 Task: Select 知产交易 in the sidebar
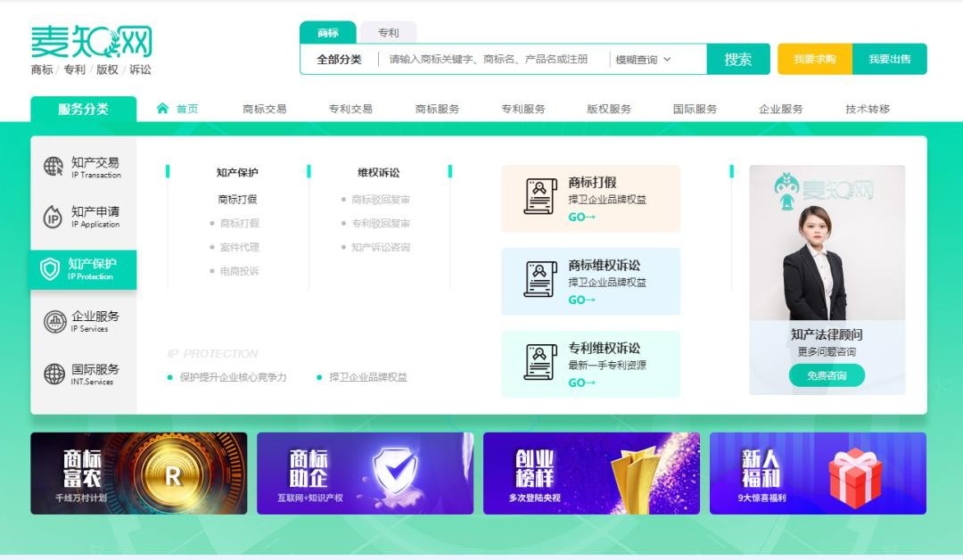(84, 167)
